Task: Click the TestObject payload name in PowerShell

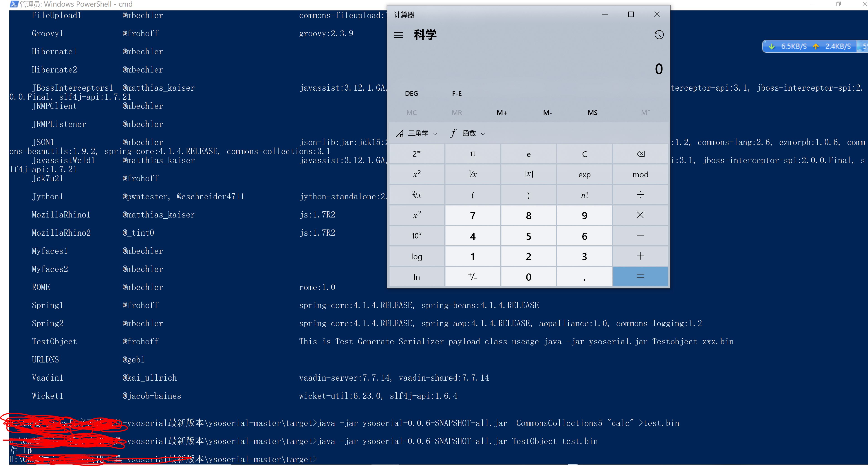Action: (54, 342)
